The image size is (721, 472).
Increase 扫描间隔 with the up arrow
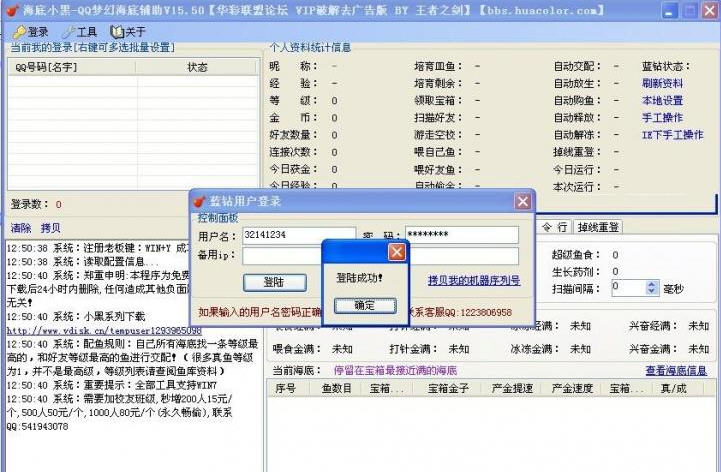[651, 284]
